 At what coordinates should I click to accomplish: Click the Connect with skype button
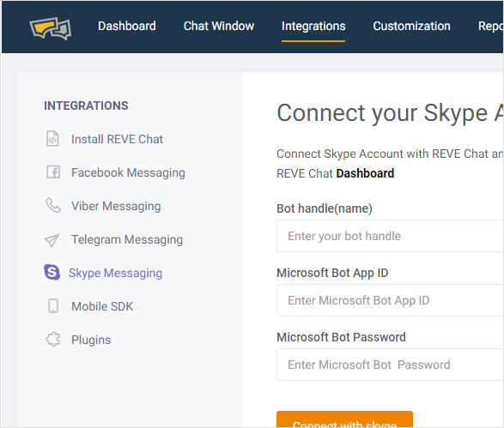point(344,419)
